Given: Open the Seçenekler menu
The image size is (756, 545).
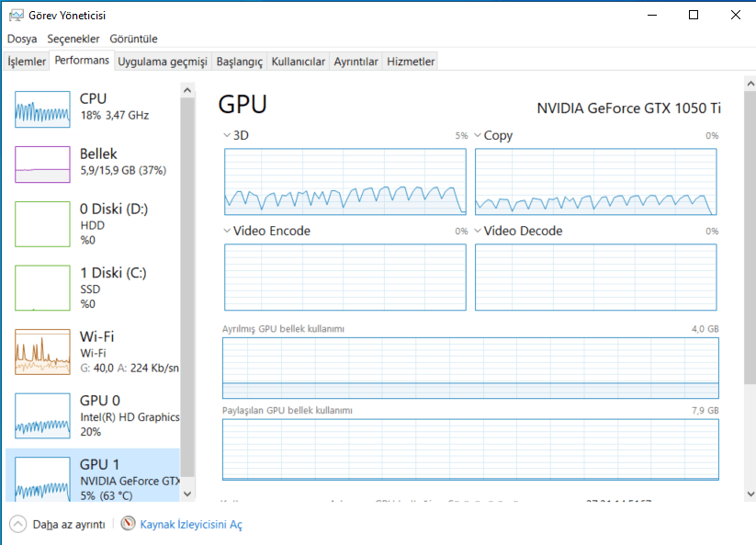Looking at the screenshot, I should coord(73,39).
